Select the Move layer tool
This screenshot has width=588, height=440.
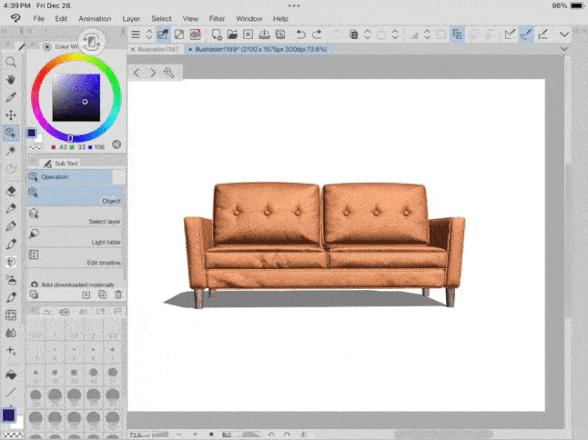11,115
